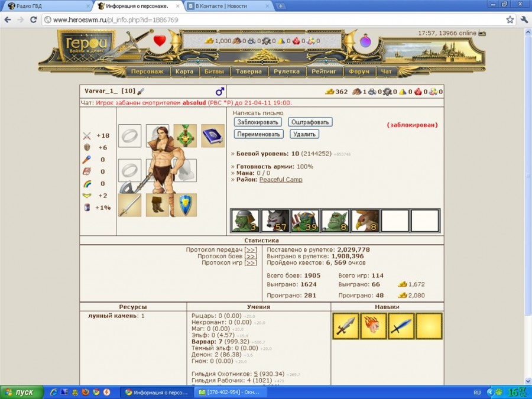Click the Переименовать button

[258, 134]
